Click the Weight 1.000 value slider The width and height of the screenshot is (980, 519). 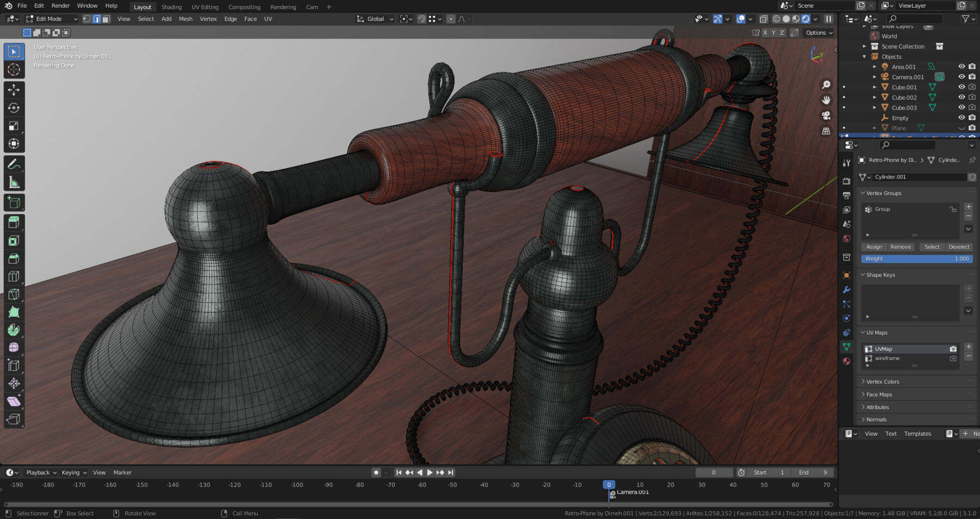pyautogui.click(x=917, y=258)
